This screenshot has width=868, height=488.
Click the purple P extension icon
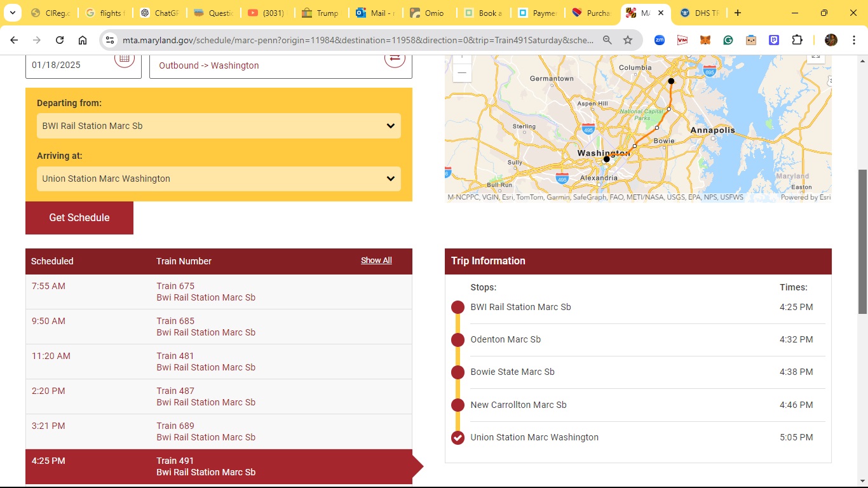(x=774, y=40)
